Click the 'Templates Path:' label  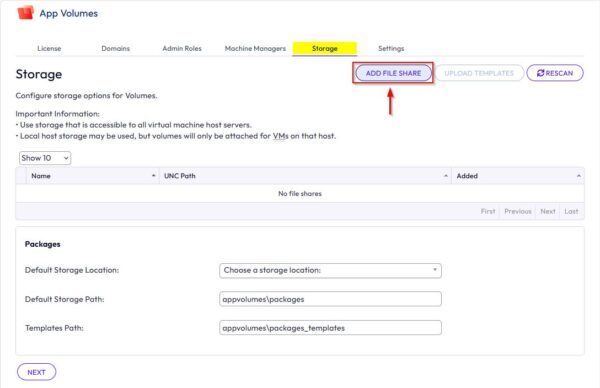coord(54,328)
